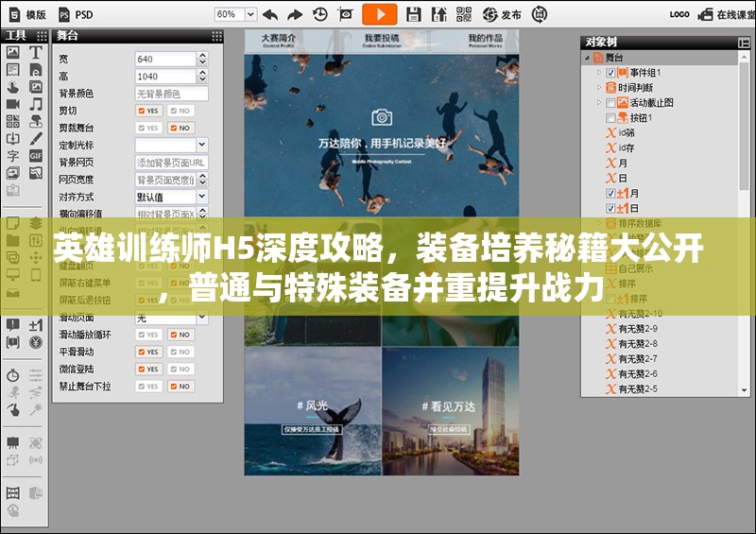
Task: Click the save floppy disk icon
Action: [413, 14]
